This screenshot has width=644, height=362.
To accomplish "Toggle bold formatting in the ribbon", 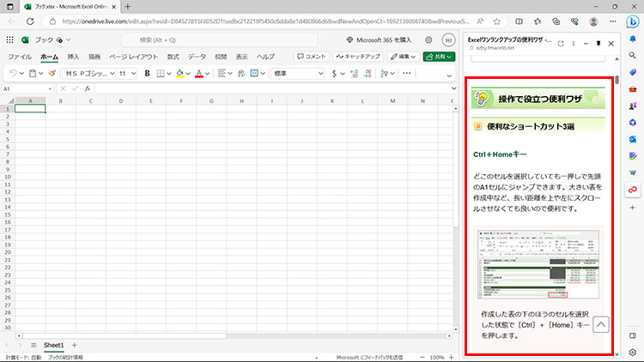I will click(148, 74).
